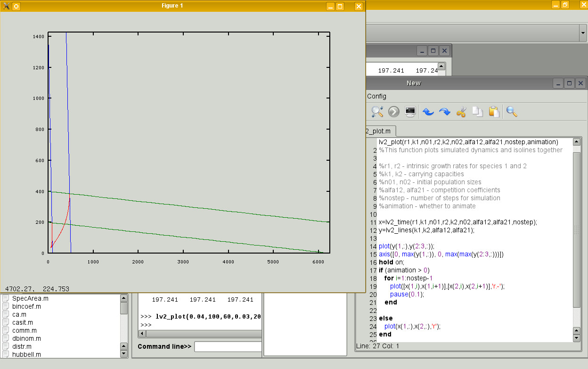Click the Figure 1 title bar text
Viewport: 588px width, 369px height.
pos(172,6)
